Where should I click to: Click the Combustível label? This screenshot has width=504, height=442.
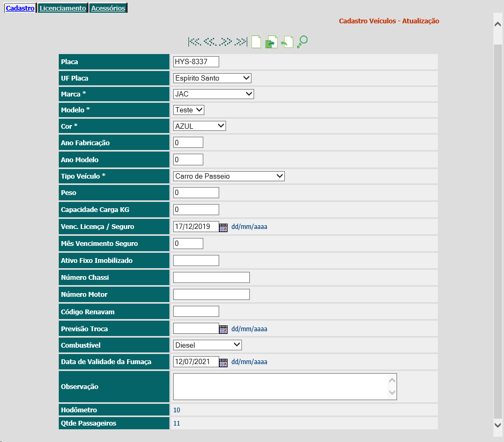pyautogui.click(x=80, y=345)
